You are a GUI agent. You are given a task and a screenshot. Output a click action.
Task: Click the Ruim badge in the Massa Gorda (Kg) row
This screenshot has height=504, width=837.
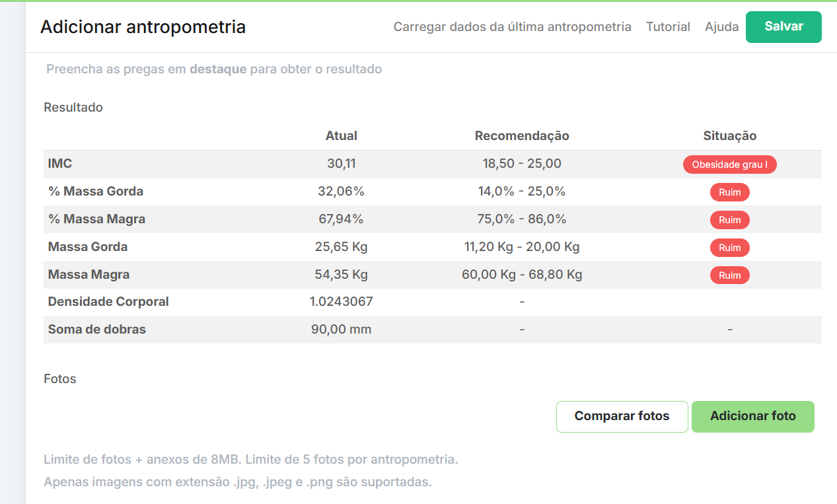(x=729, y=248)
